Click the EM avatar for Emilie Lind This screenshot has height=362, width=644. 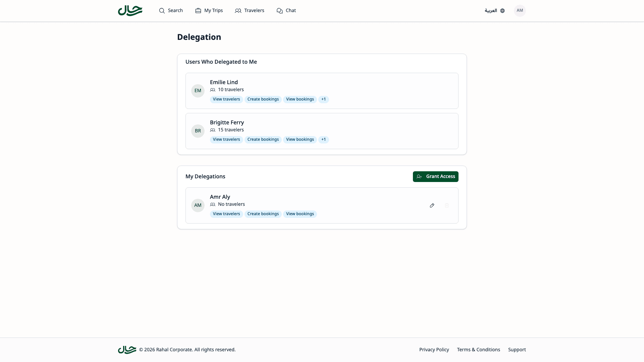198,91
